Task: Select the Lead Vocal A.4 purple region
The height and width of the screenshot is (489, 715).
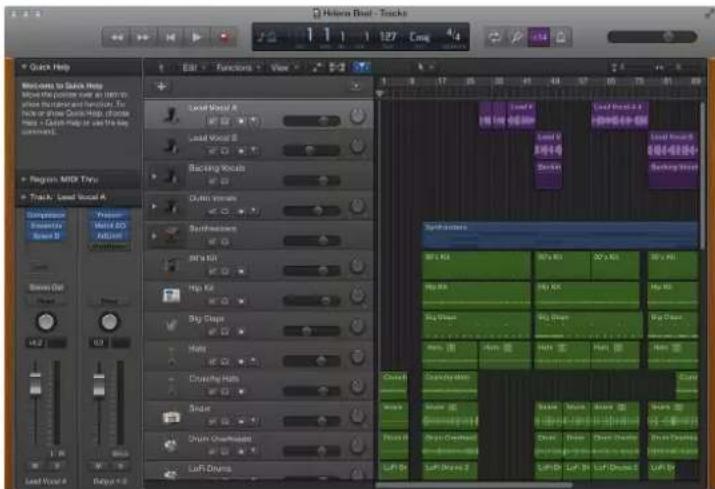Action: point(619,114)
